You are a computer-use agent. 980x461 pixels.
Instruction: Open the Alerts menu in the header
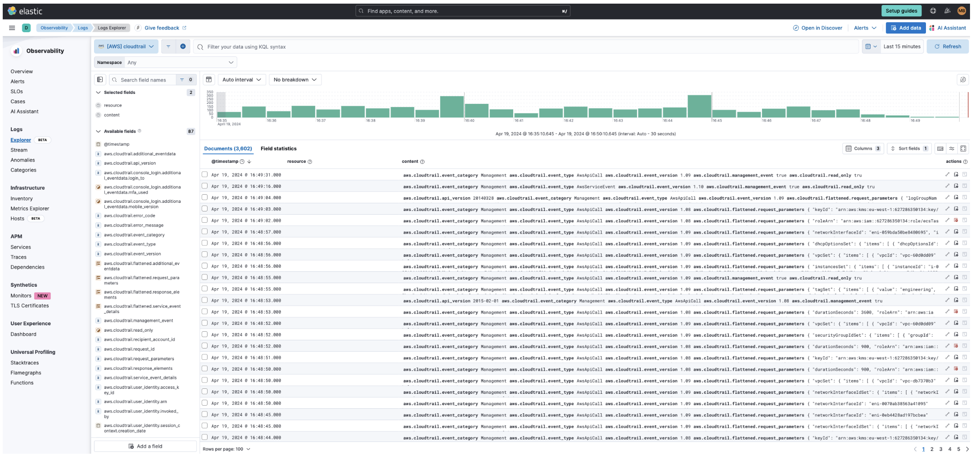coord(864,28)
